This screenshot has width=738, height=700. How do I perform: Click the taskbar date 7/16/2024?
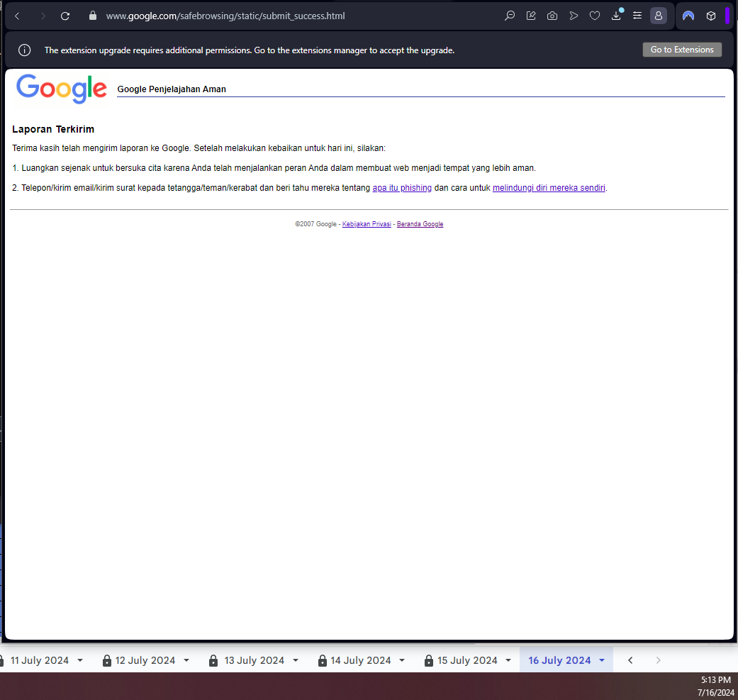tap(716, 692)
